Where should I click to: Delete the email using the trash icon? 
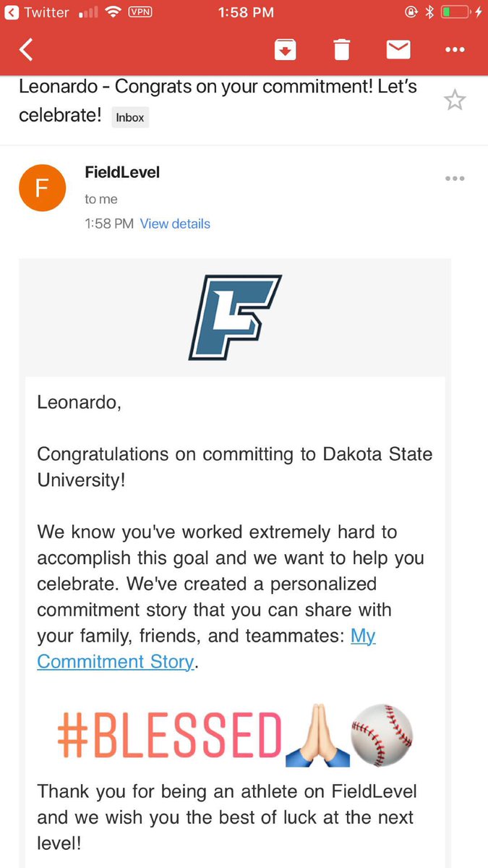pos(341,49)
